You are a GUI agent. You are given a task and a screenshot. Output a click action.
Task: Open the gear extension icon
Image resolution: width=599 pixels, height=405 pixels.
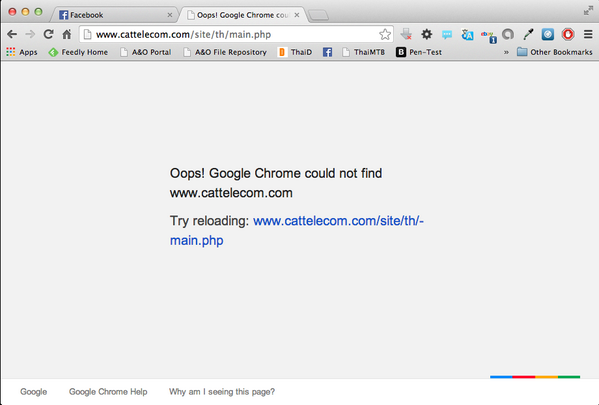426,34
